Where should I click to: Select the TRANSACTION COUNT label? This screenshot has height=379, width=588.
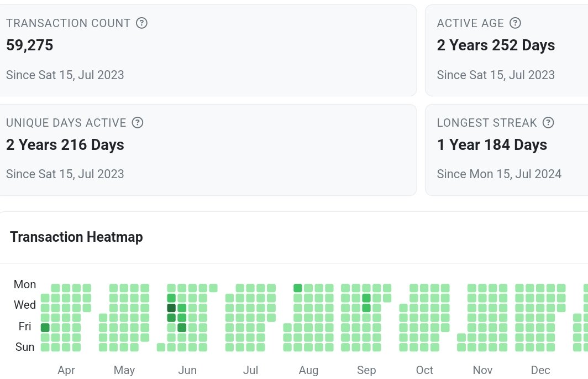click(69, 23)
